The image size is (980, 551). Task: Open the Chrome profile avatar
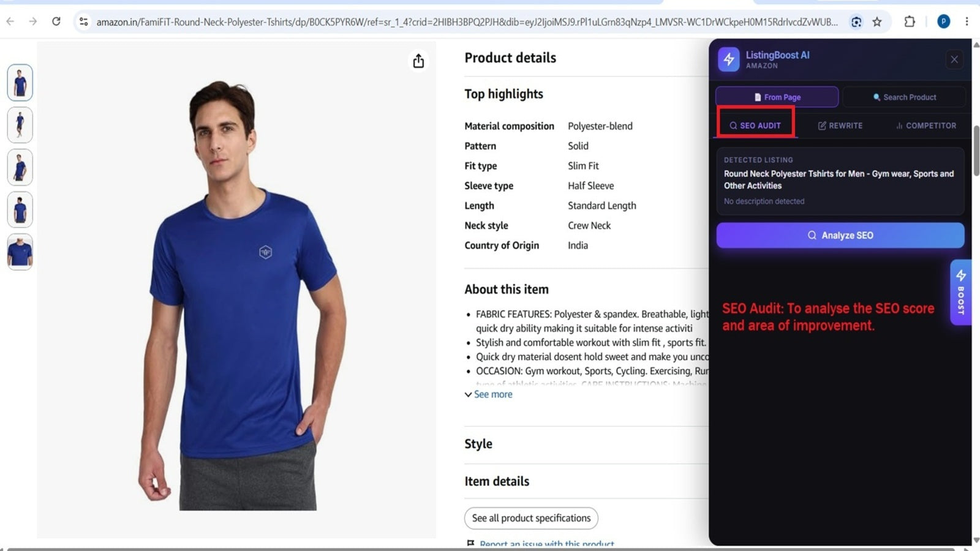[x=944, y=21]
